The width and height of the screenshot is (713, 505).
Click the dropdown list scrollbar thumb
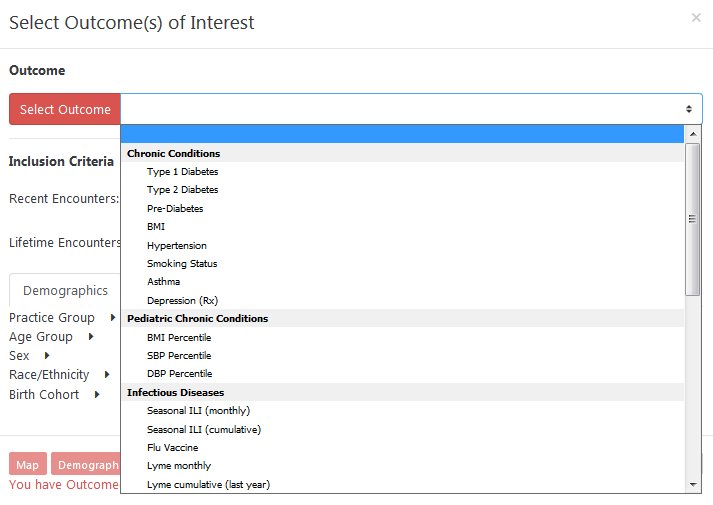point(693,220)
